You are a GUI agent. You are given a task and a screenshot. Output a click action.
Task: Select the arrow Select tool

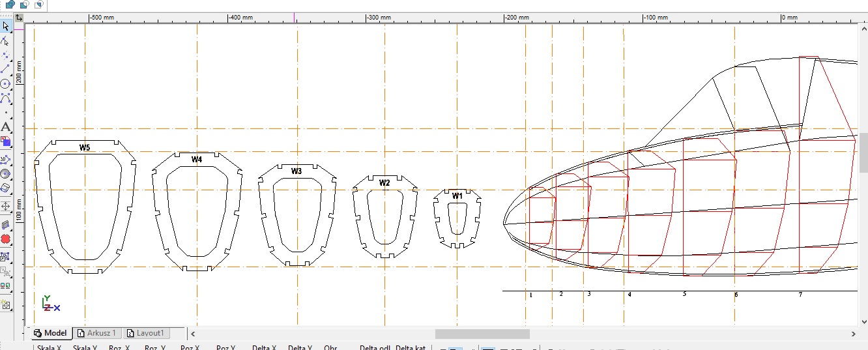pos(6,26)
